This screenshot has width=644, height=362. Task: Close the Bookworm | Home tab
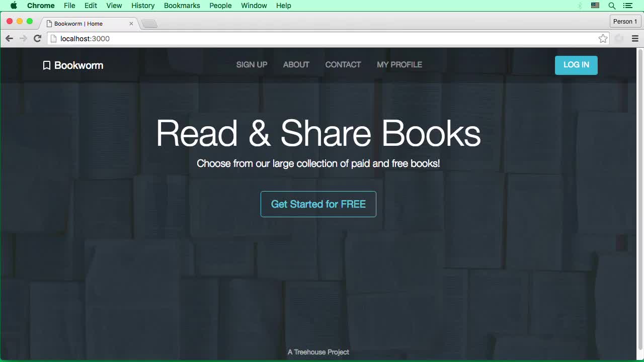pos(131,24)
